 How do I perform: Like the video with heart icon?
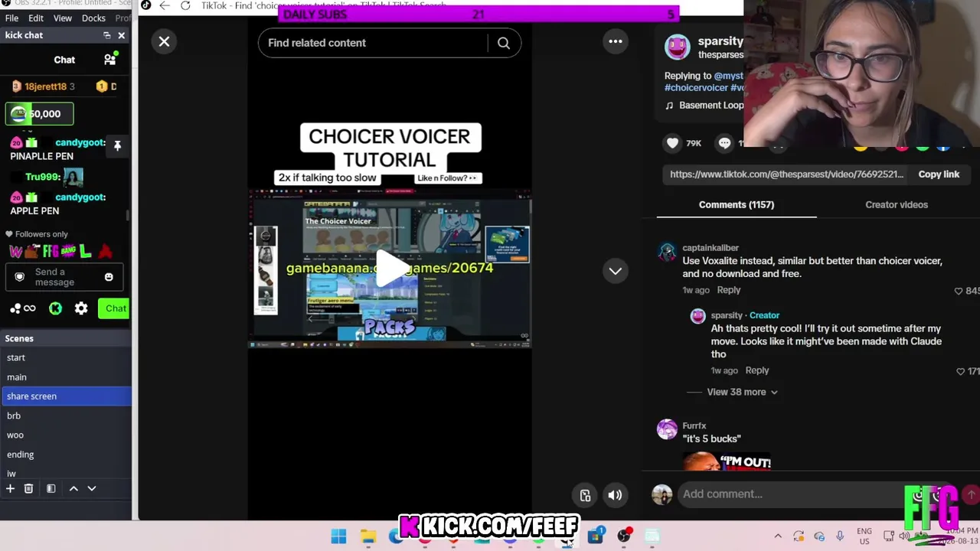tap(672, 143)
